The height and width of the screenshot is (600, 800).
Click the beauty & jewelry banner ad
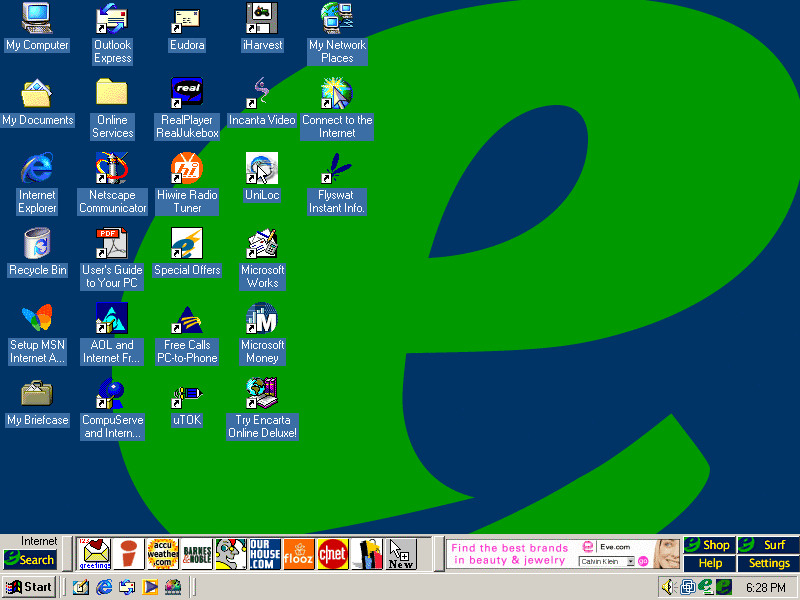pyautogui.click(x=510, y=554)
